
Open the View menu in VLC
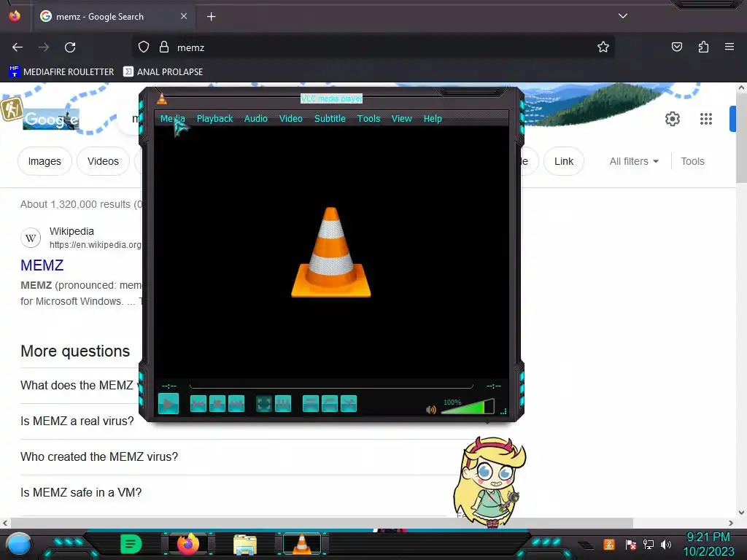pos(402,119)
